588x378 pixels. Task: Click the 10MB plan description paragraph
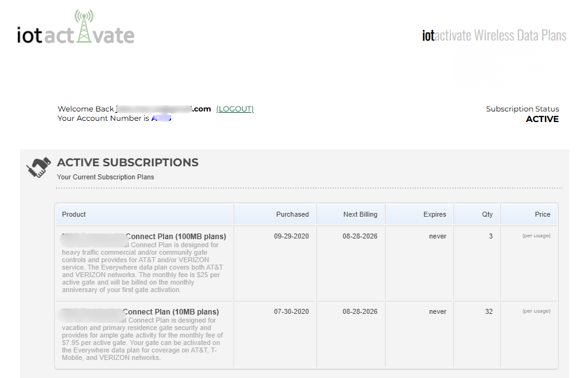(x=143, y=339)
